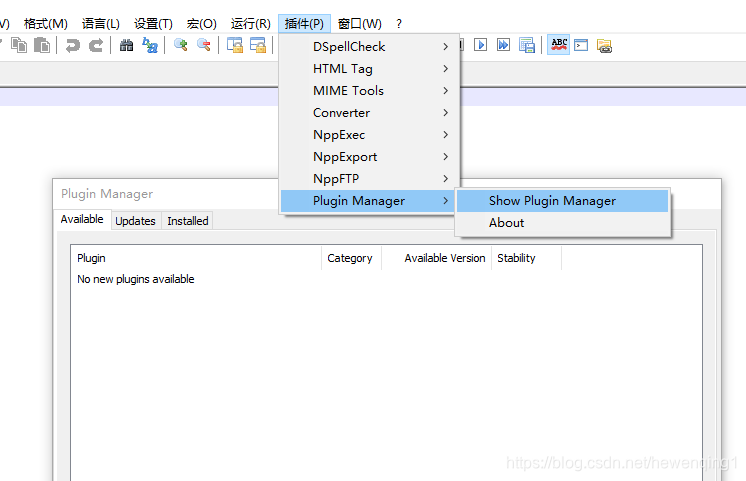Expand the DSpellCheck submenu
The width and height of the screenshot is (746, 481).
click(369, 47)
